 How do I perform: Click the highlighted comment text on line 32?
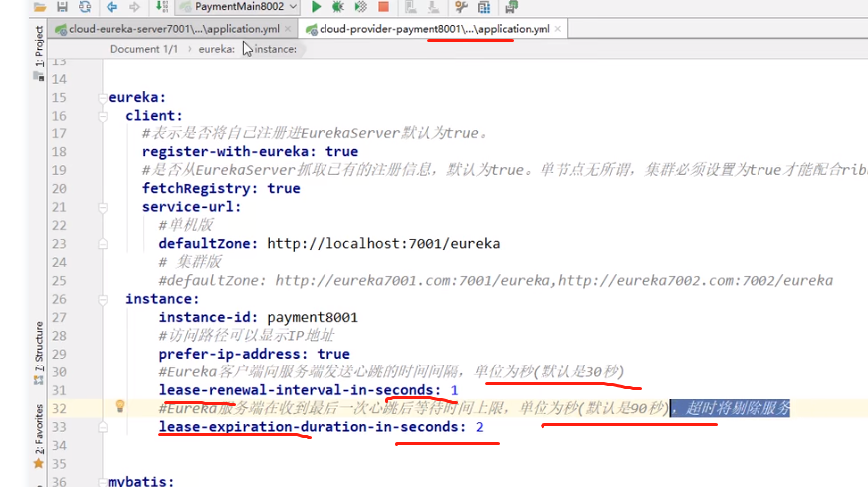[730, 409]
